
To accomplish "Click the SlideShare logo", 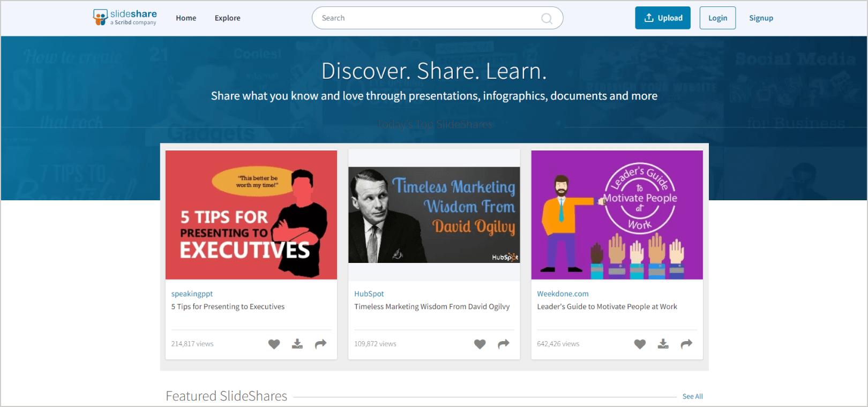I will pos(125,18).
